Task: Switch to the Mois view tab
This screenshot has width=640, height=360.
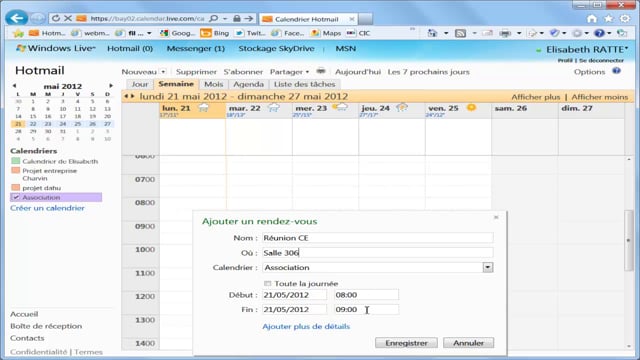Action: (213, 84)
